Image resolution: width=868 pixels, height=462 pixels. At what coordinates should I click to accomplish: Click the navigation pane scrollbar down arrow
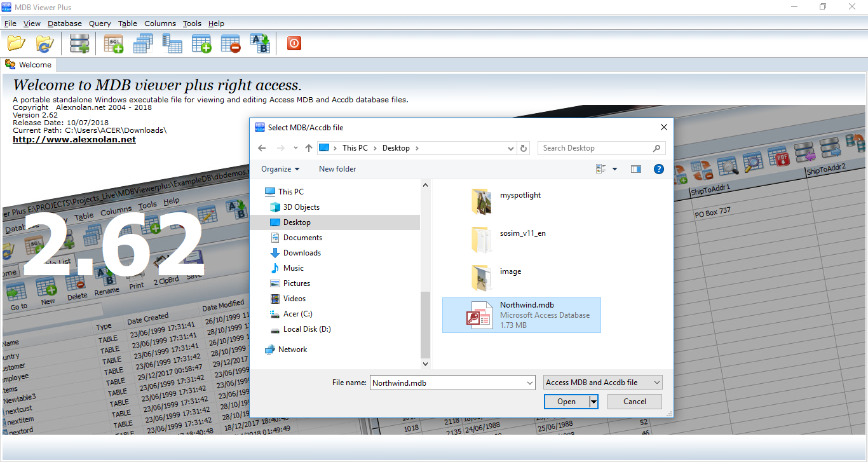[425, 364]
